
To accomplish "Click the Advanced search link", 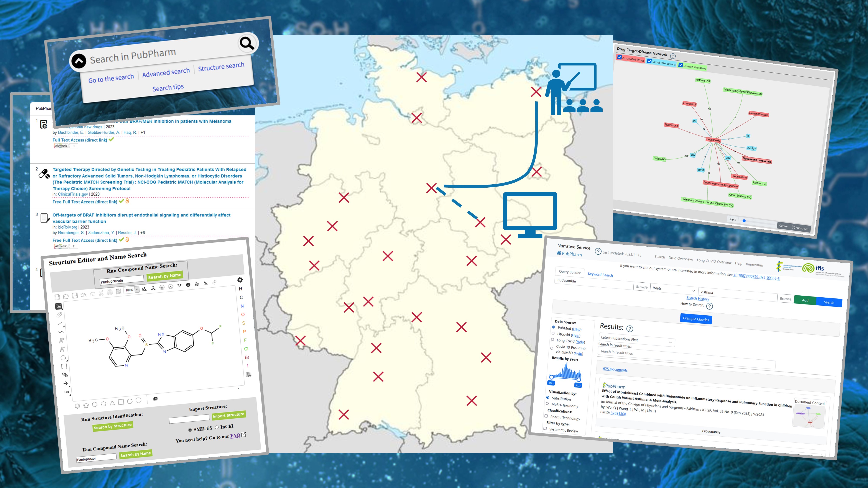I will tap(166, 72).
